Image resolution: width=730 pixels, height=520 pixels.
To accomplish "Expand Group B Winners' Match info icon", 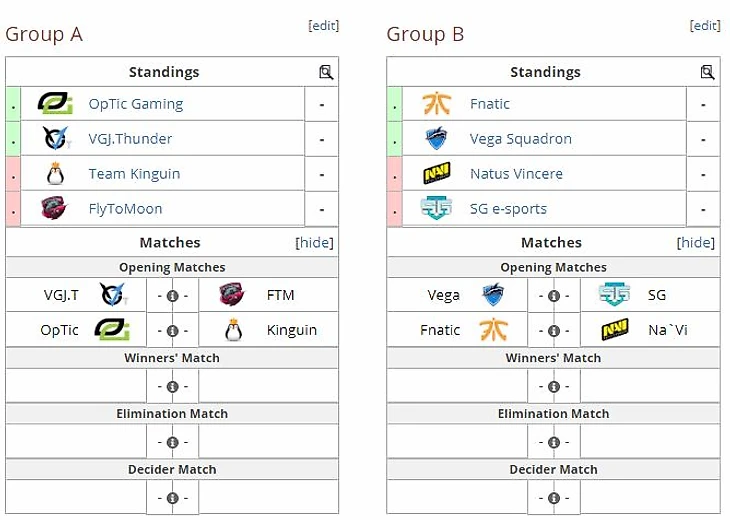I will click(554, 386).
